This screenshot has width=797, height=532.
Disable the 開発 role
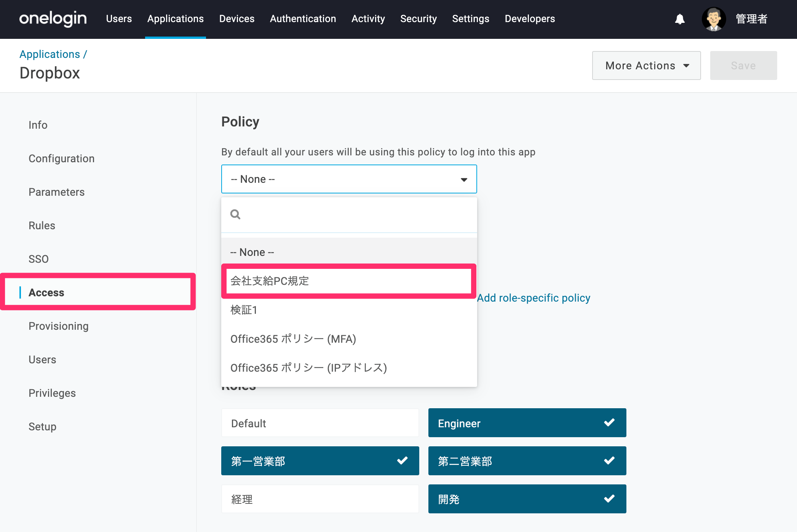click(x=527, y=499)
